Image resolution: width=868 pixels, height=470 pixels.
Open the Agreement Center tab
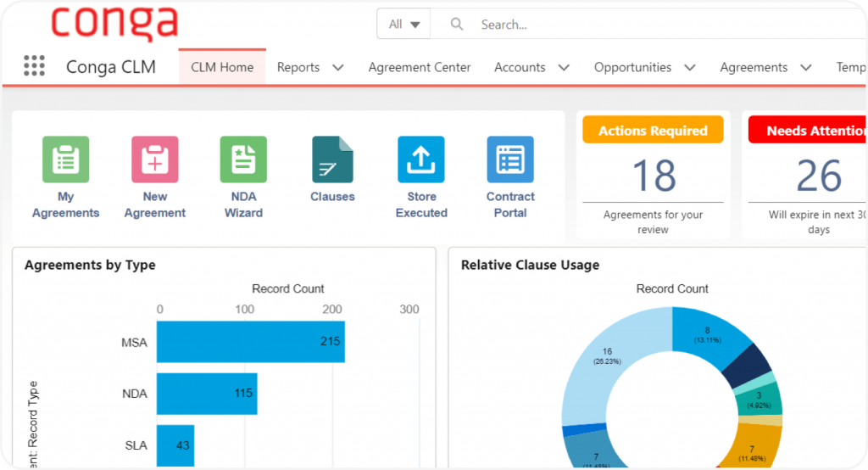pos(420,67)
